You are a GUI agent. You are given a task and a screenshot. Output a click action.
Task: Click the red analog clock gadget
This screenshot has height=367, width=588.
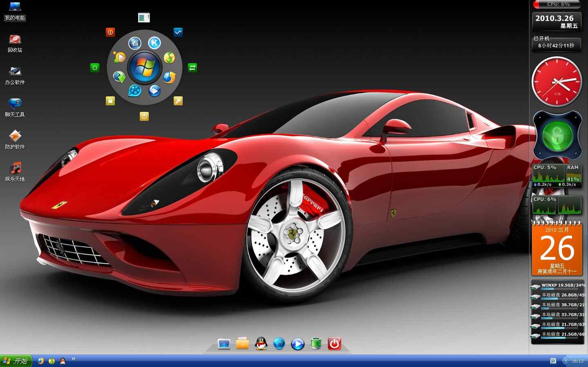click(x=557, y=82)
